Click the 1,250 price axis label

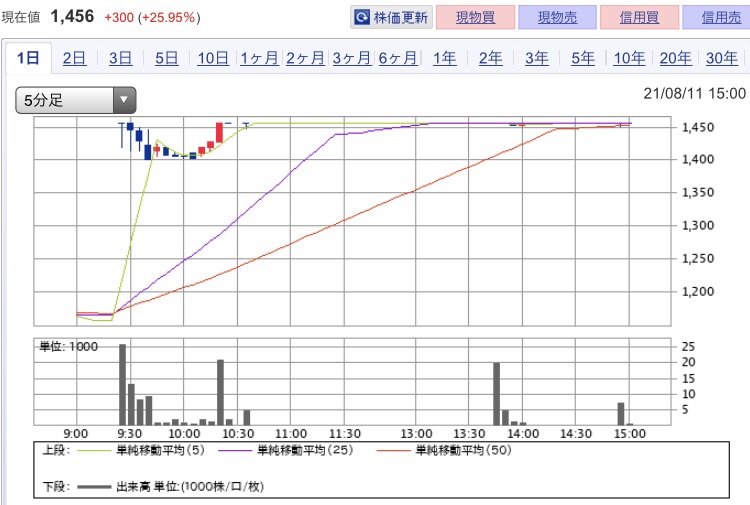[x=698, y=258]
